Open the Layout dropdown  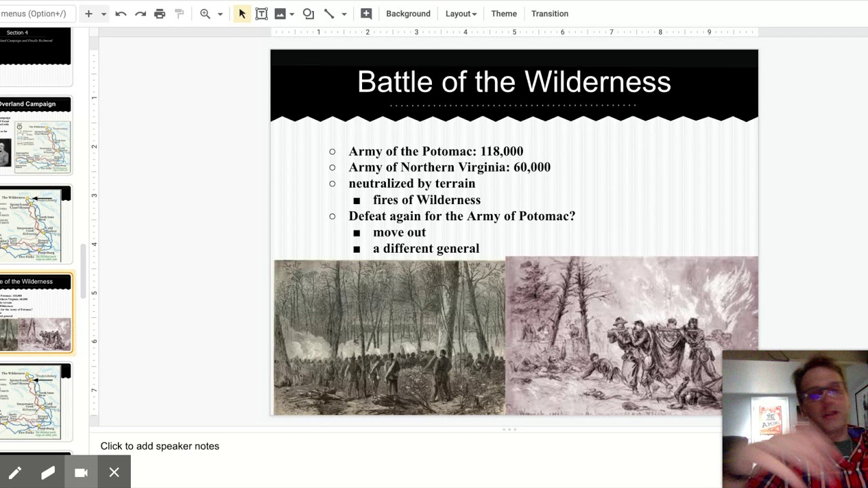tap(461, 14)
